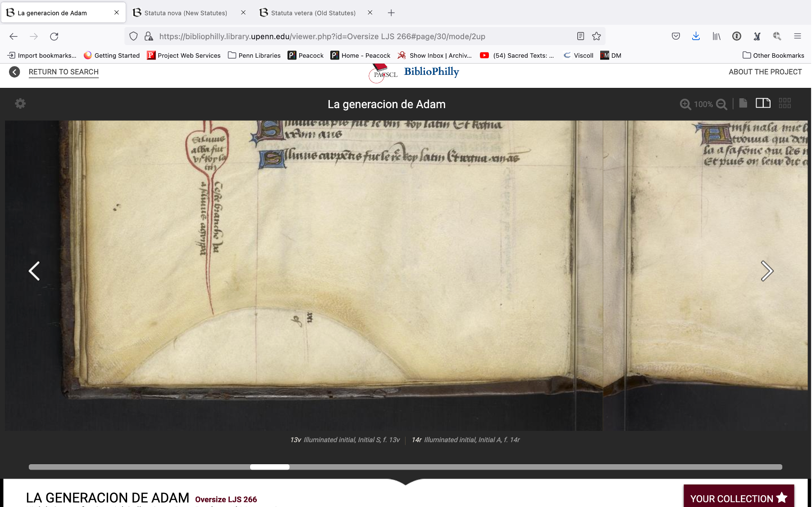Close the La generacion de Adam tab
812x507 pixels.
[x=117, y=13]
